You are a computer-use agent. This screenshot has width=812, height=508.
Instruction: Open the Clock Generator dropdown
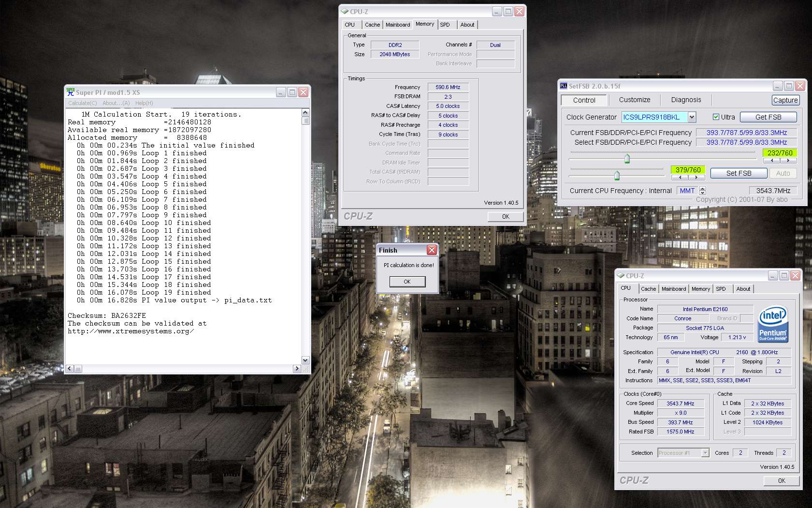click(692, 117)
